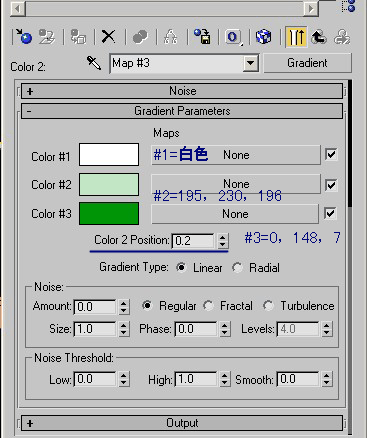This screenshot has height=438, width=367.
Task: Pick material with eyedropper tool
Action: (94, 63)
